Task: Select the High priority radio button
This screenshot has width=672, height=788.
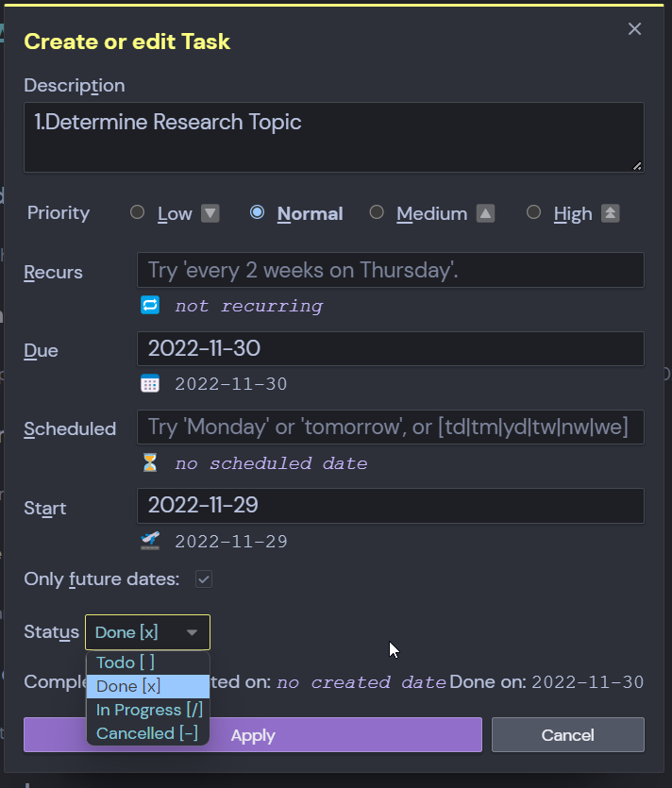Action: coord(533,212)
